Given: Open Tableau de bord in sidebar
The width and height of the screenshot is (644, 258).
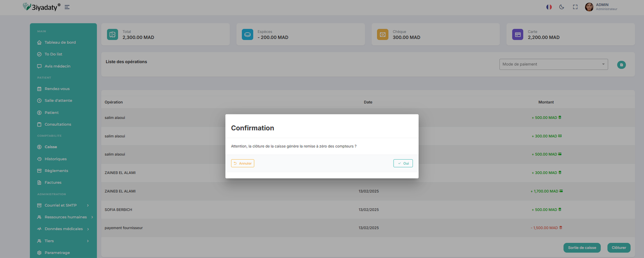Looking at the screenshot, I should [60, 42].
